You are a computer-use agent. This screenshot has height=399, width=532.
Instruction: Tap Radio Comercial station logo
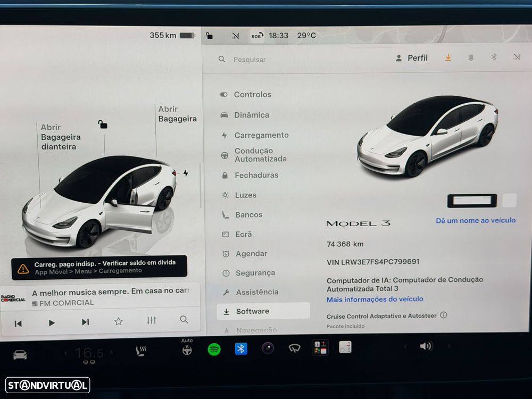tap(13, 298)
